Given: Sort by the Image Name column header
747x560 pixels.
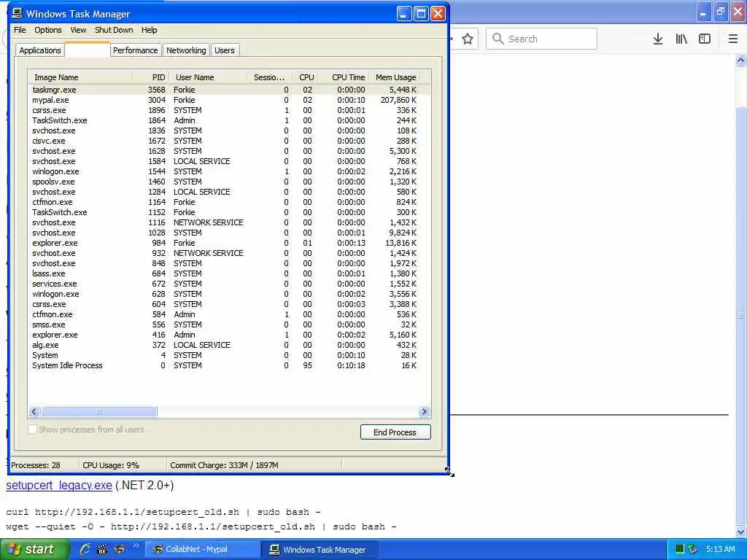Looking at the screenshot, I should tap(80, 77).
